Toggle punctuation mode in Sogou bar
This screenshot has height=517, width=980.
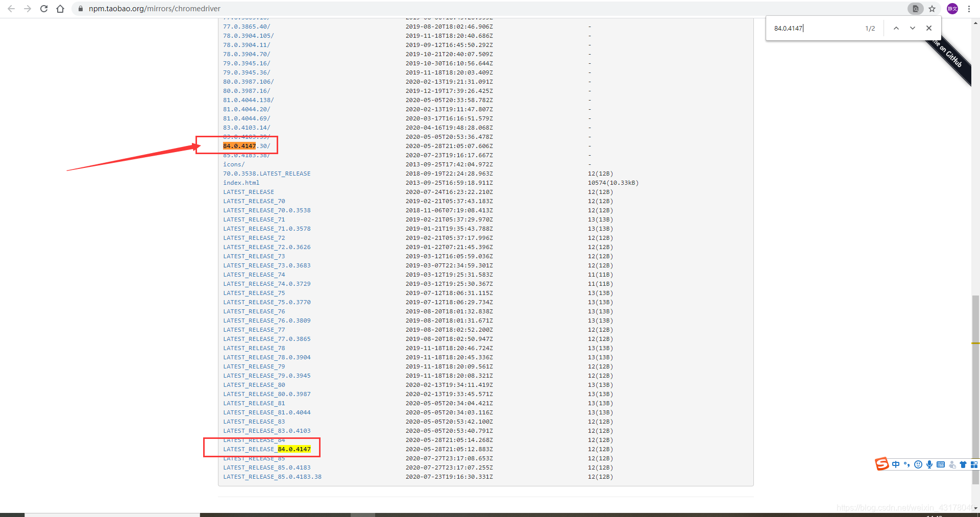click(907, 464)
